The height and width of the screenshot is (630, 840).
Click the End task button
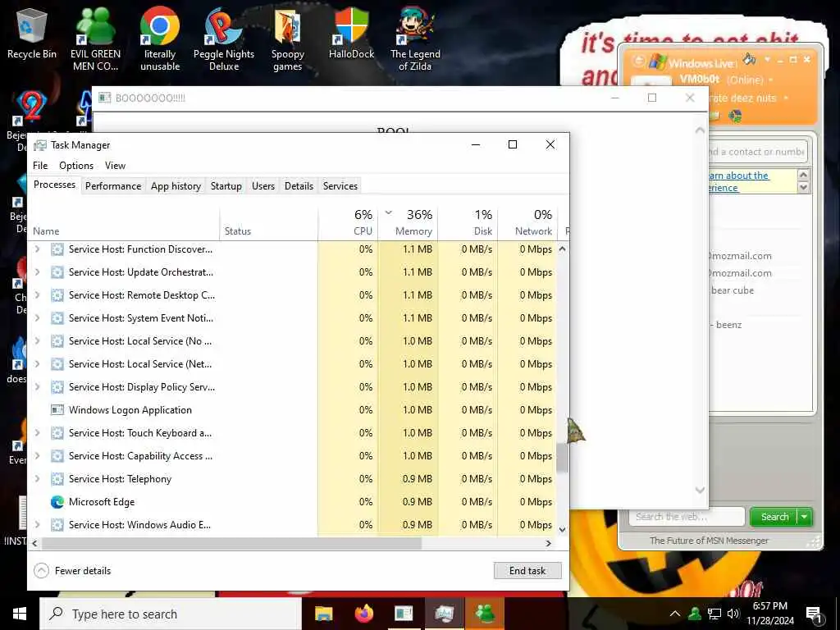pyautogui.click(x=527, y=571)
